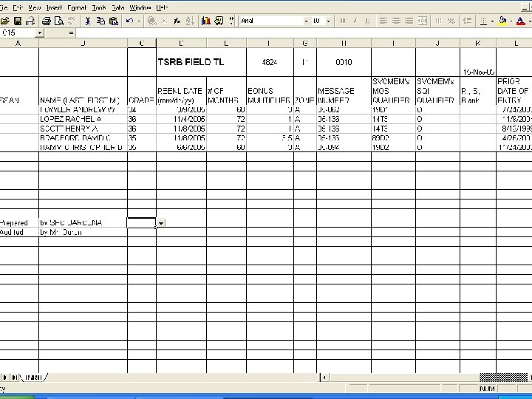Open the Name Box dropdown arrow
This screenshot has width=532, height=399.
coord(40,33)
